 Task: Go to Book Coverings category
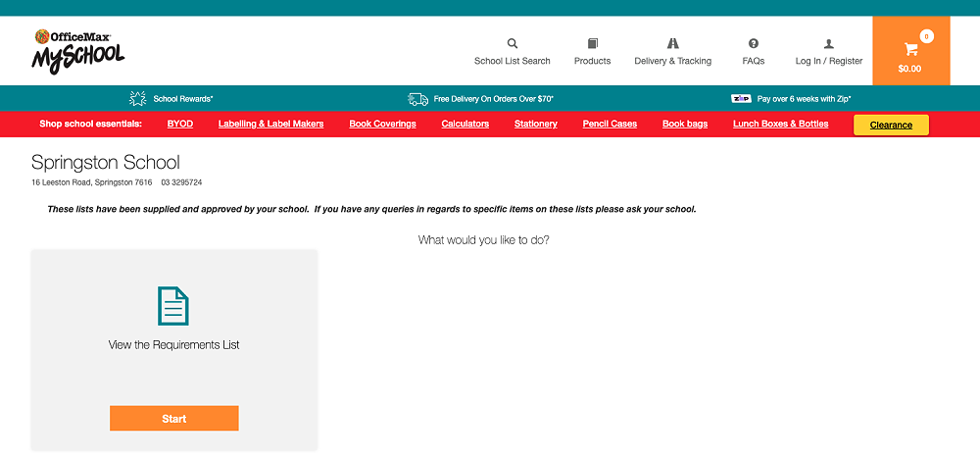382,124
